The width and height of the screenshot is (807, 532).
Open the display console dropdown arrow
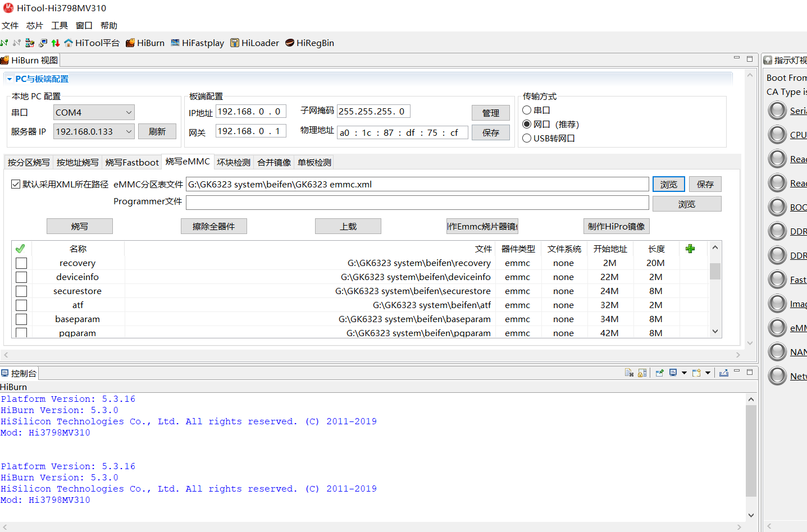click(684, 373)
